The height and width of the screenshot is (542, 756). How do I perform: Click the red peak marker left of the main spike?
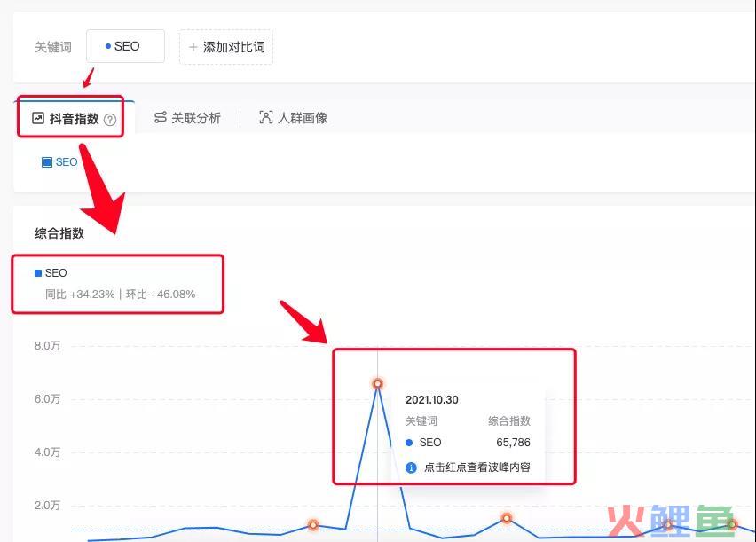tap(313, 524)
